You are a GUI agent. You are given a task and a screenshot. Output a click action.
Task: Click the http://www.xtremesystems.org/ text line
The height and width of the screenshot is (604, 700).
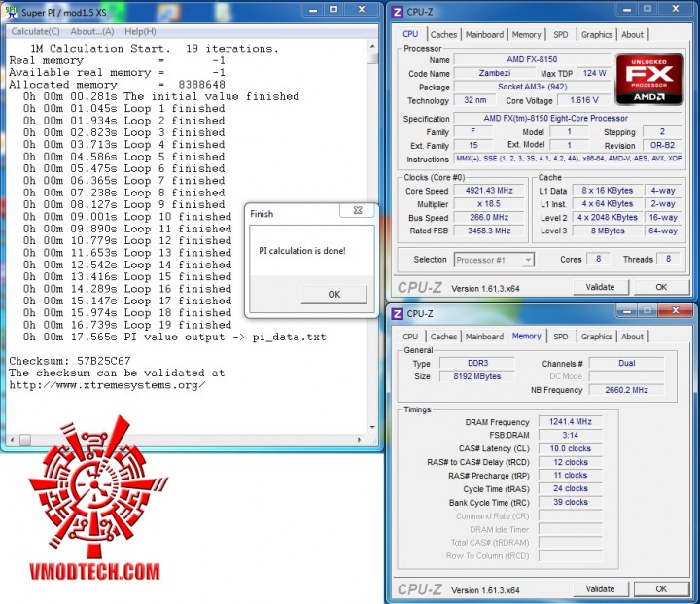coord(107,385)
